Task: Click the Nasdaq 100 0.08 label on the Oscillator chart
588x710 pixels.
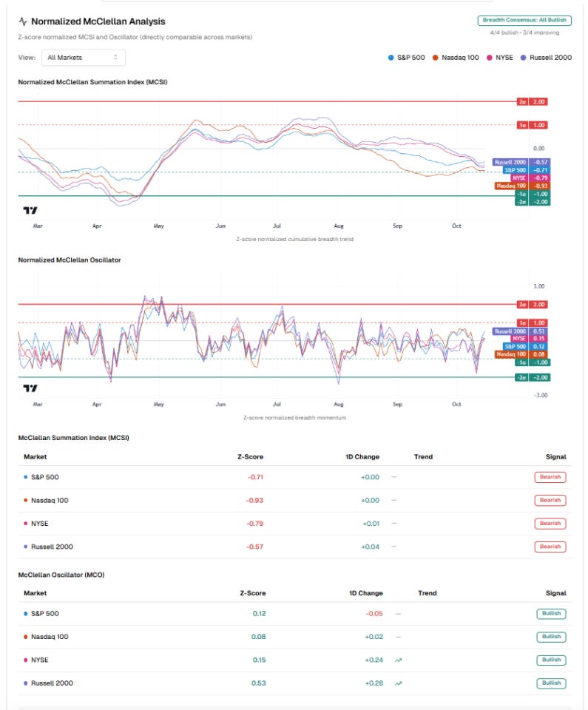Action: [521, 354]
